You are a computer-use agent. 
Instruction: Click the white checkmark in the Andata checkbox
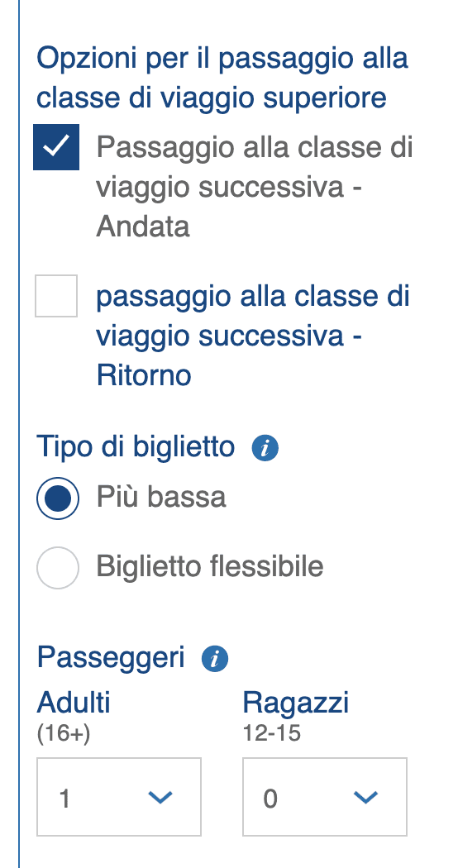56,146
